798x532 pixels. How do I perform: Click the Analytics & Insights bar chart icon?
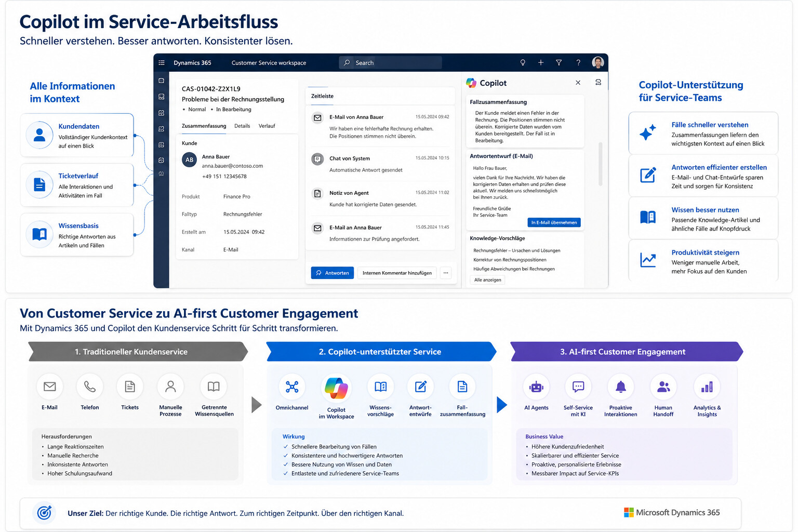click(707, 387)
